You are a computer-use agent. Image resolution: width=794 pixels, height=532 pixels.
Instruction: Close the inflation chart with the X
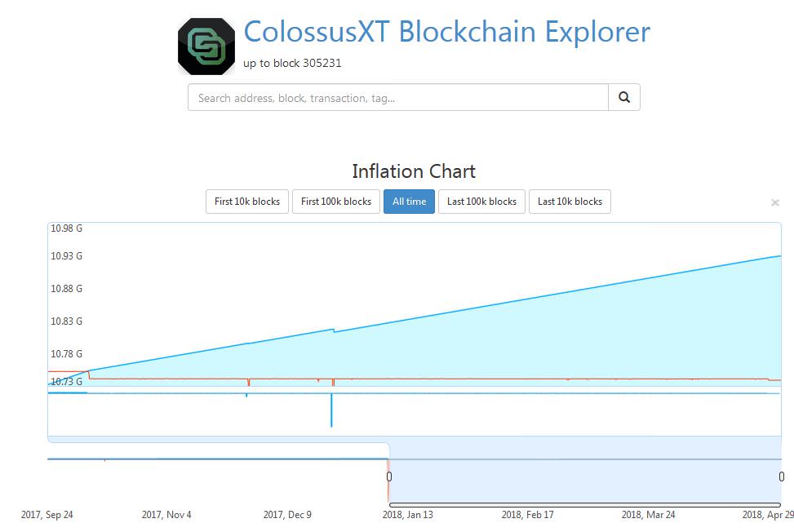(774, 202)
